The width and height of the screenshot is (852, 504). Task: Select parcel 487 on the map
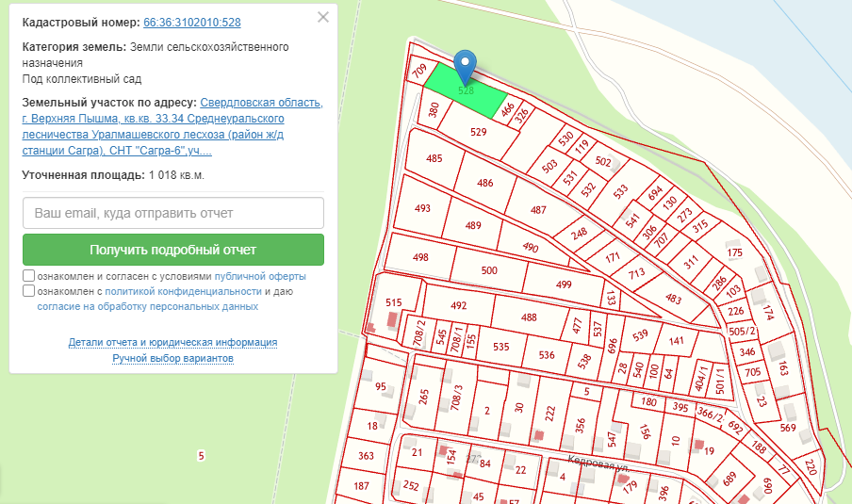(x=538, y=210)
